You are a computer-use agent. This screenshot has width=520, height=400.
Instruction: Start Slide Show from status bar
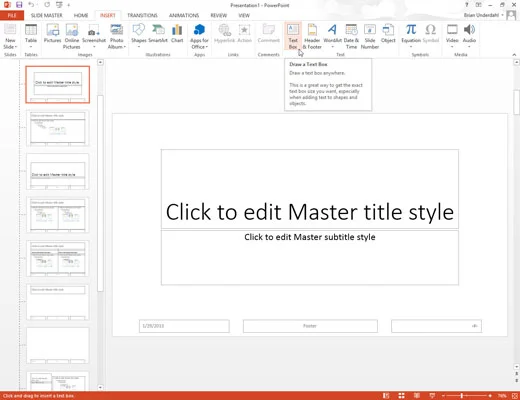pyautogui.click(x=432, y=396)
